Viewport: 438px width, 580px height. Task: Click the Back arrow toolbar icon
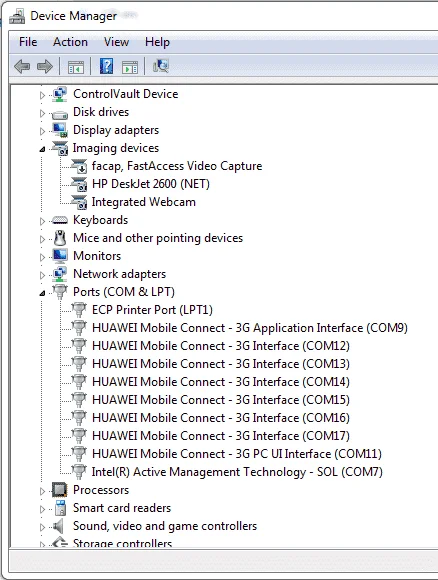[22, 67]
